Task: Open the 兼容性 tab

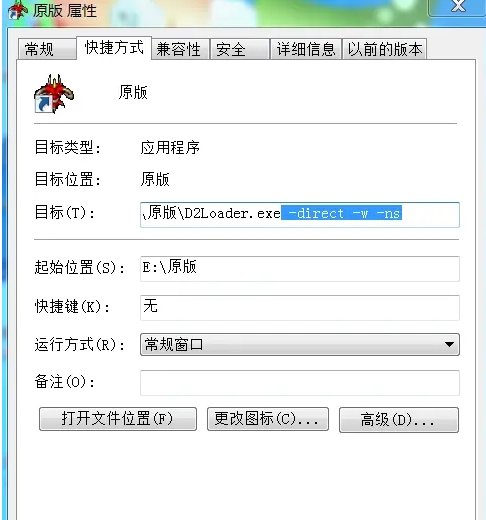Action: [180, 50]
